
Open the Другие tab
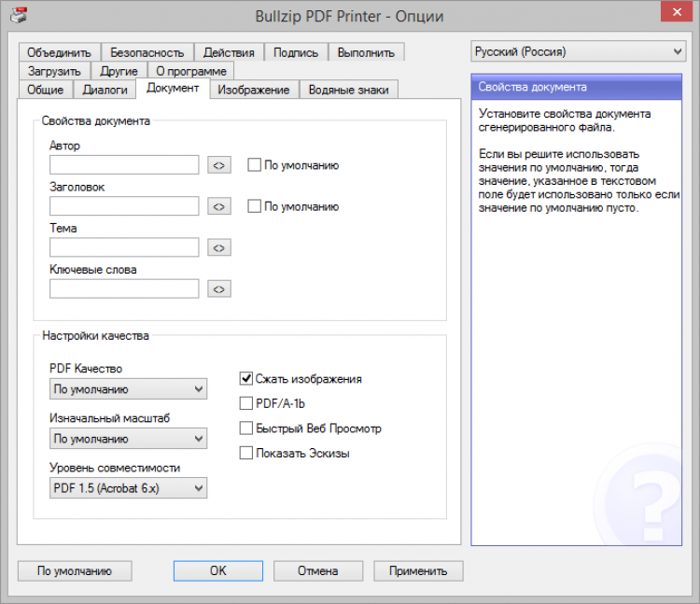(x=119, y=71)
